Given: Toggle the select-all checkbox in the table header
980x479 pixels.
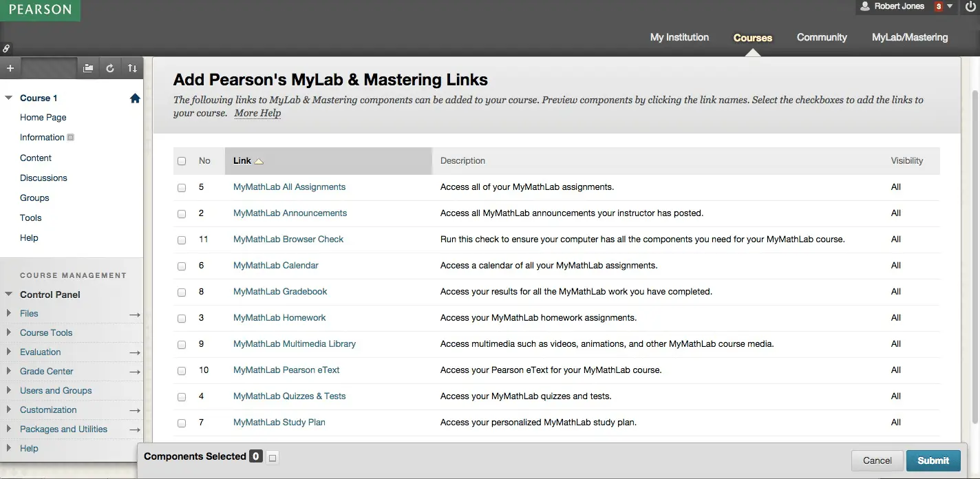Looking at the screenshot, I should click(182, 161).
